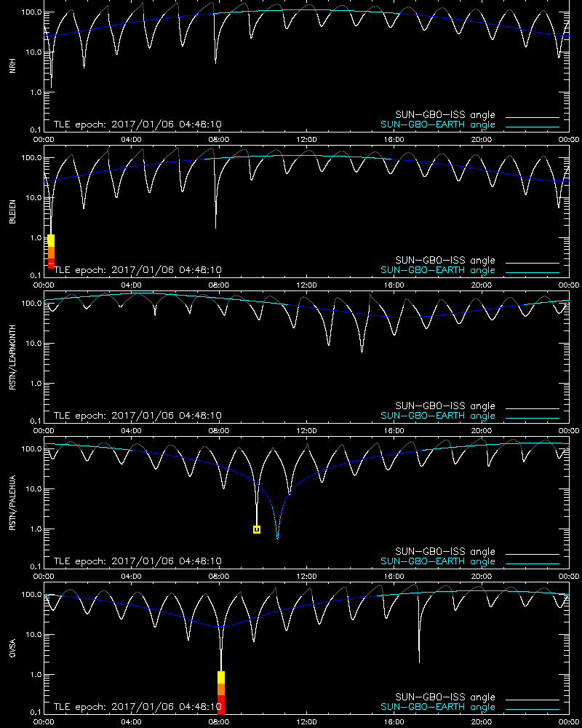Click SUN-GBO-EARTH angle legend in RSTN/PALEHUA panel
The height and width of the screenshot is (728, 582).
pos(438,561)
